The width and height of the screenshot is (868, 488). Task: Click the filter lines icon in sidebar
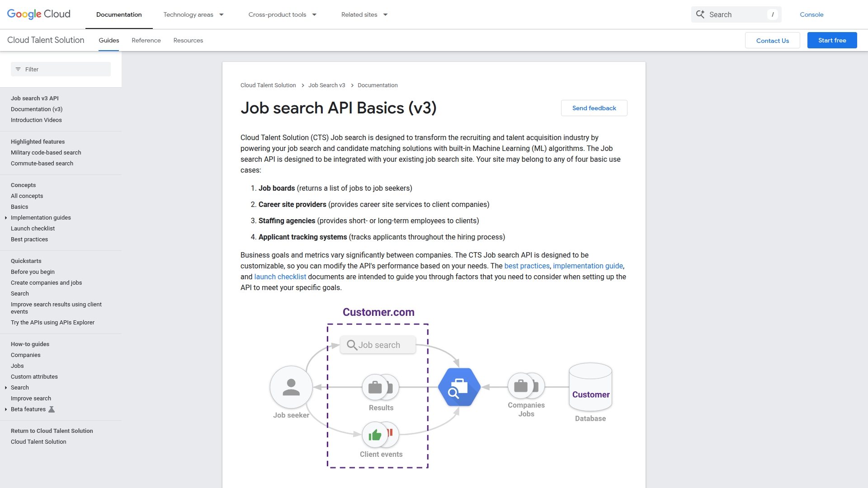18,69
